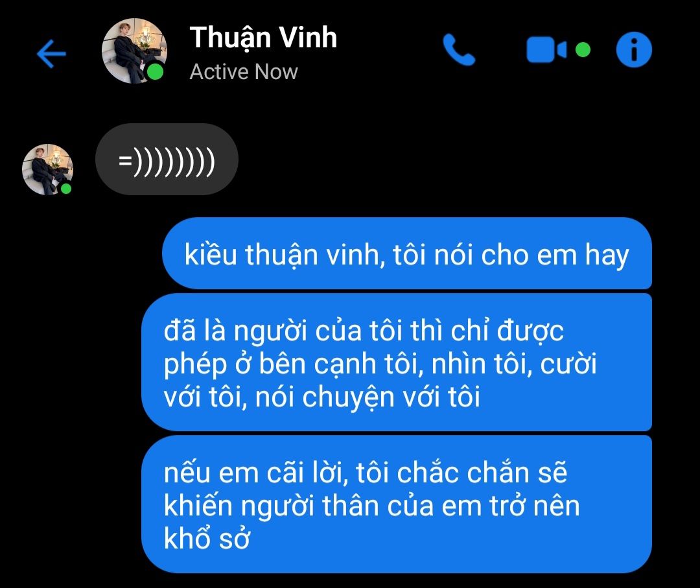The height and width of the screenshot is (588, 700).
Task: Click the Active Now status text
Action: tap(243, 72)
